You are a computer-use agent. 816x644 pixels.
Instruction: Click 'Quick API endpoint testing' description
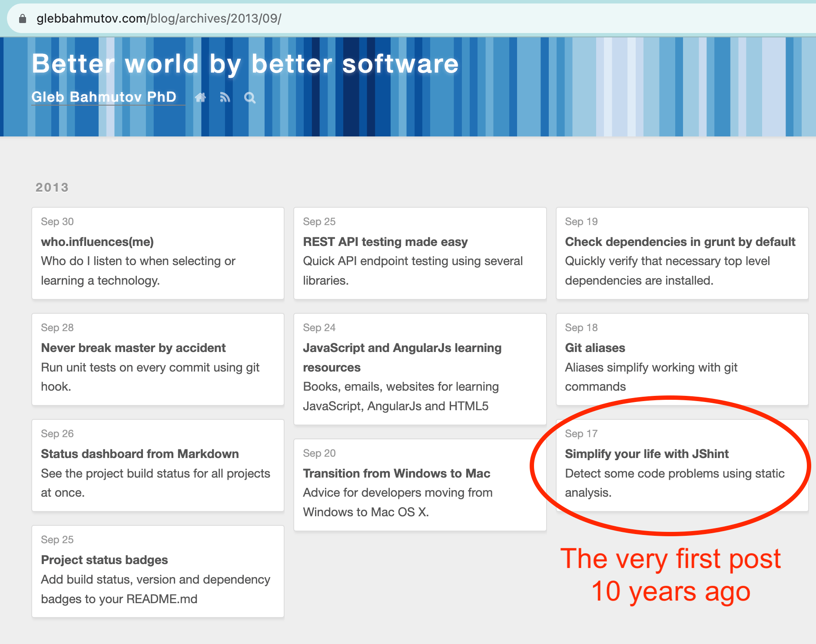click(413, 271)
